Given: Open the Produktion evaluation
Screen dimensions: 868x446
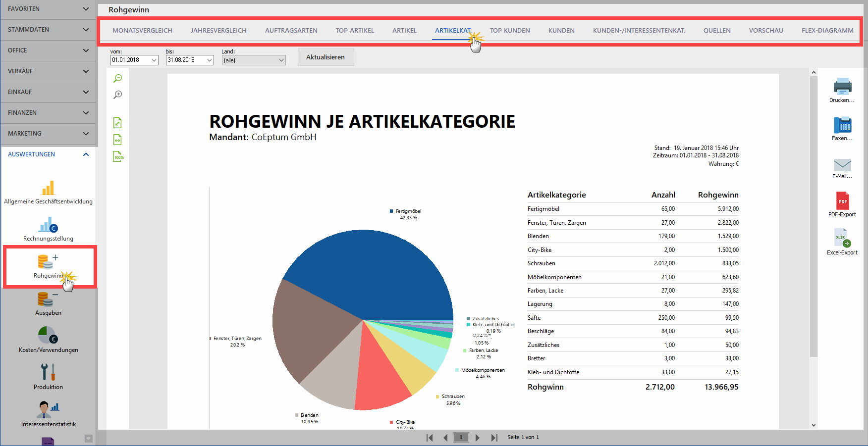Looking at the screenshot, I should 48,378.
